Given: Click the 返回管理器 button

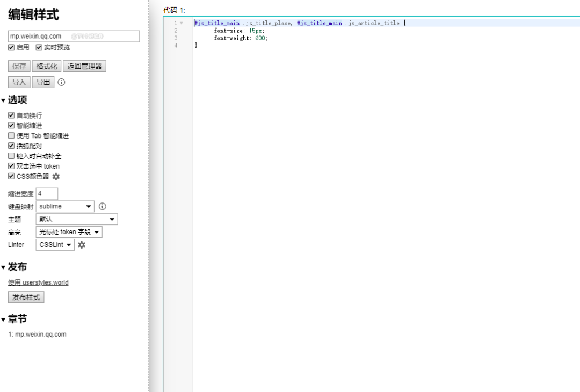Looking at the screenshot, I should tap(85, 66).
